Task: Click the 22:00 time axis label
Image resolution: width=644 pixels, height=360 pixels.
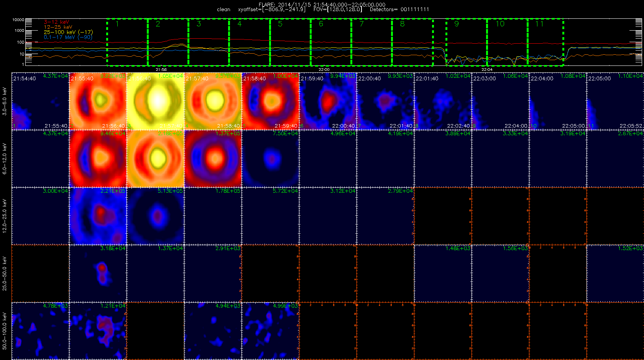Action: [x=324, y=70]
